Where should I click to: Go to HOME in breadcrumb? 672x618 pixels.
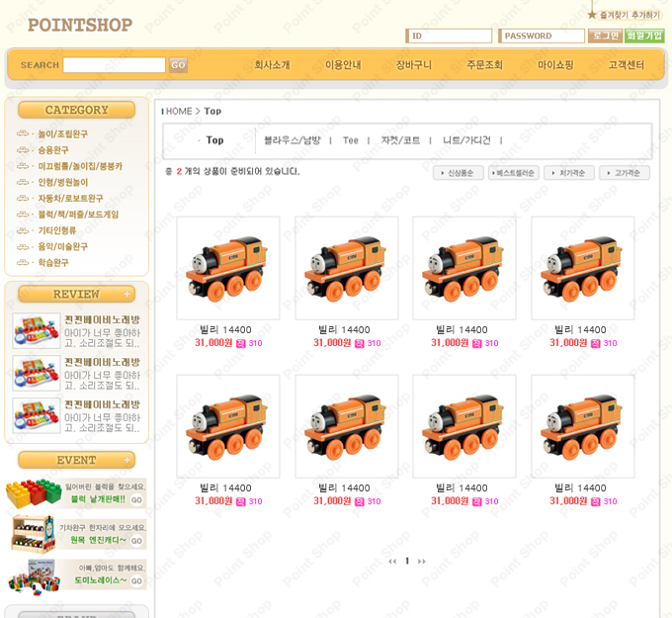(179, 111)
